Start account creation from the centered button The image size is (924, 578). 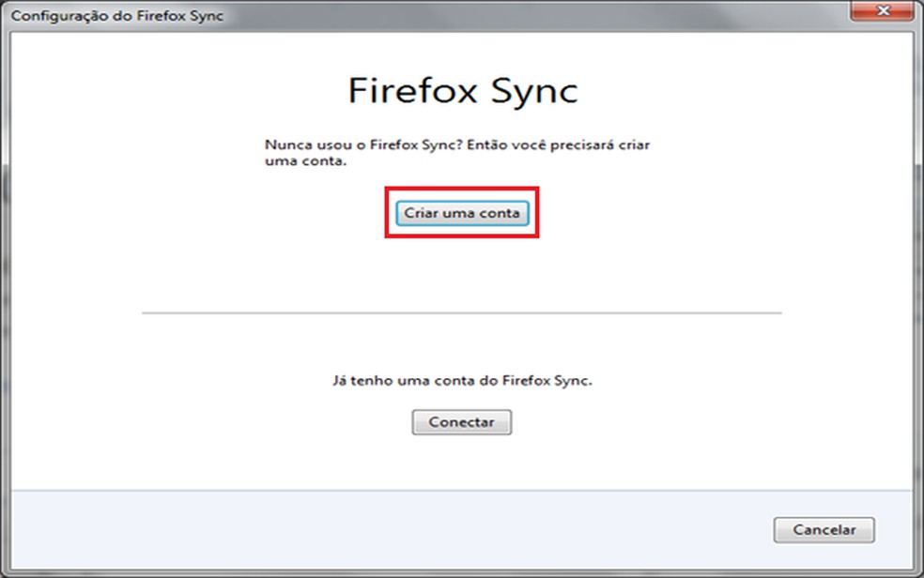[x=461, y=213]
